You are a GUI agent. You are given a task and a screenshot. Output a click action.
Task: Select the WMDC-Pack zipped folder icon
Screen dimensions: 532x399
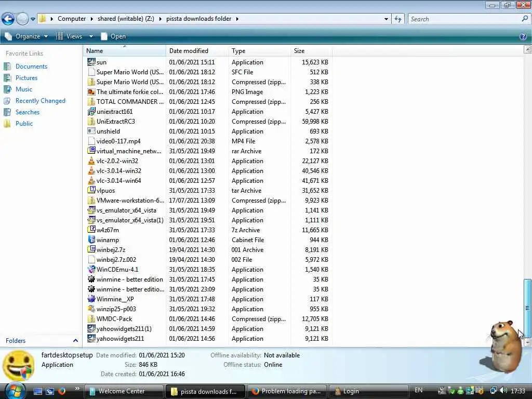click(x=91, y=318)
